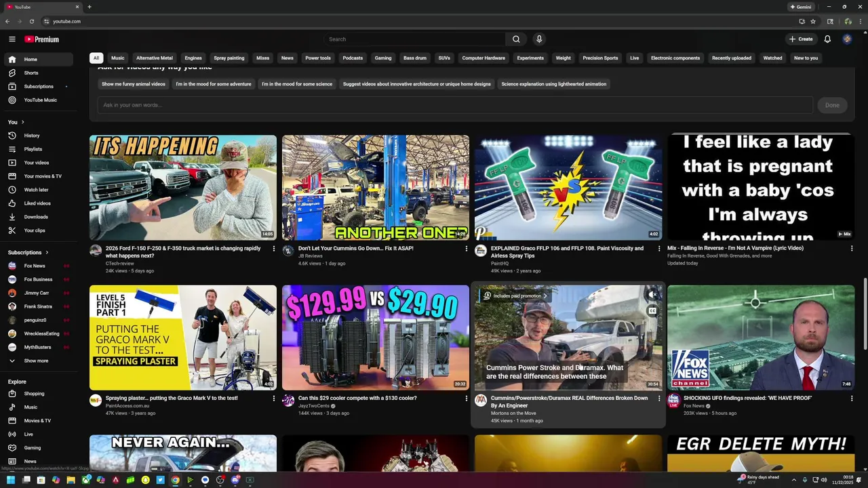
Task: Open the weather Rainy days ahead widget
Action: [758, 480]
